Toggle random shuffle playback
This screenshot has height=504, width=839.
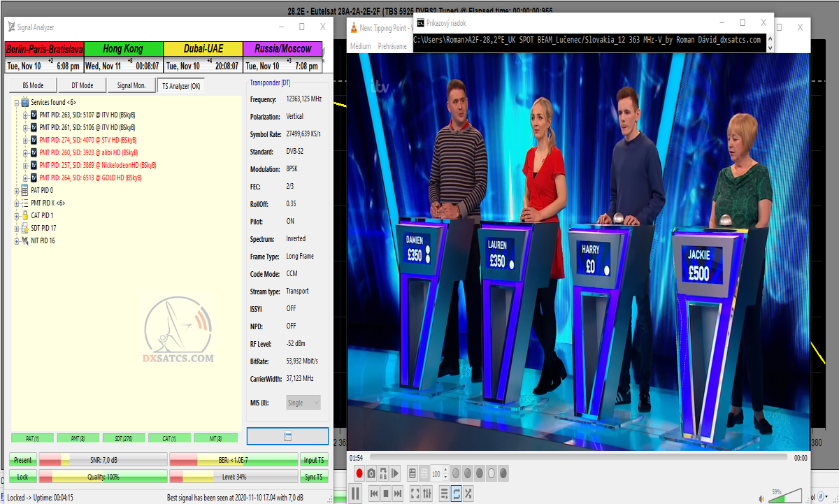pyautogui.click(x=468, y=494)
